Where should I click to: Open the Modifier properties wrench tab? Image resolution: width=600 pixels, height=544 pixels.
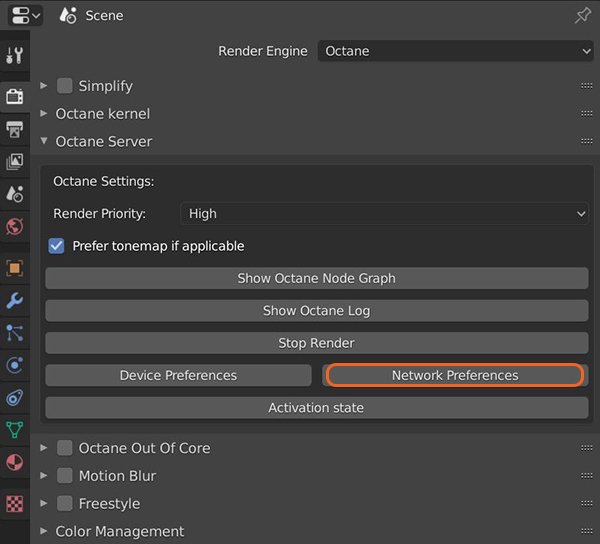click(15, 301)
